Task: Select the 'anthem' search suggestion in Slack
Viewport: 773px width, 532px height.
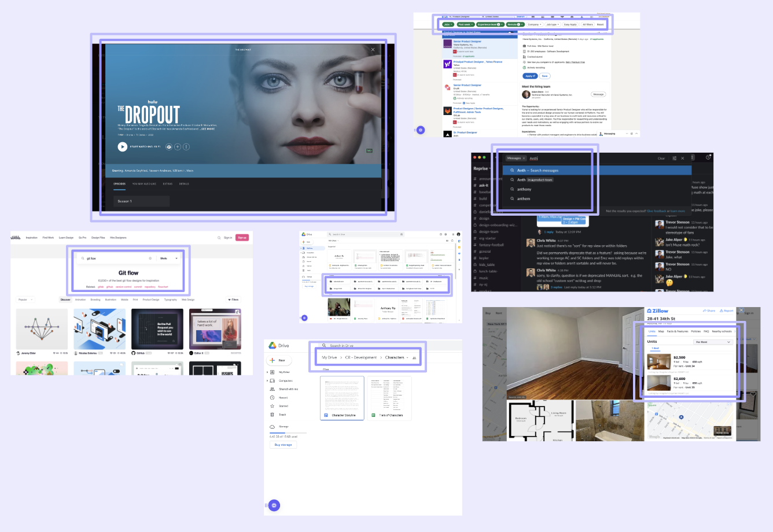Action: click(x=524, y=198)
